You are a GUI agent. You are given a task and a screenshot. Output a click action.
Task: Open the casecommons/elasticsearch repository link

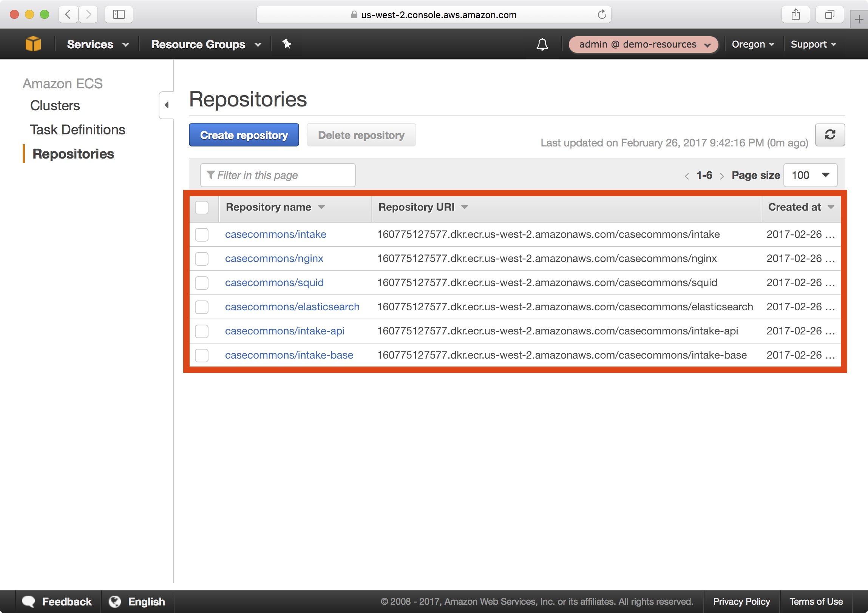pyautogui.click(x=292, y=307)
